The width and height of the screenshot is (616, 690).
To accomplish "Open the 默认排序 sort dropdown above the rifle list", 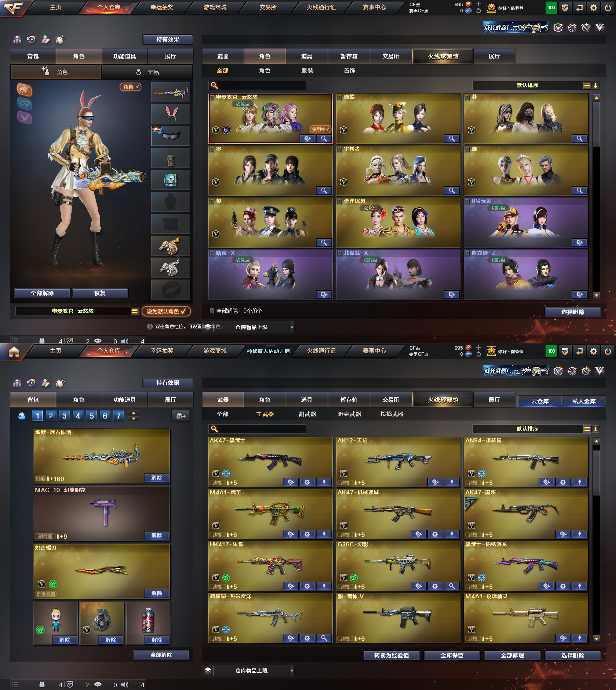I will (586, 429).
